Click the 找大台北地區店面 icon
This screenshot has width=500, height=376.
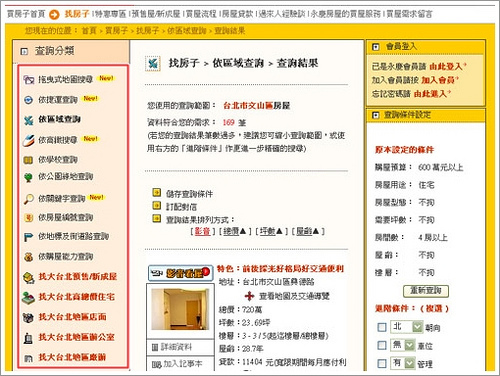tap(28, 317)
